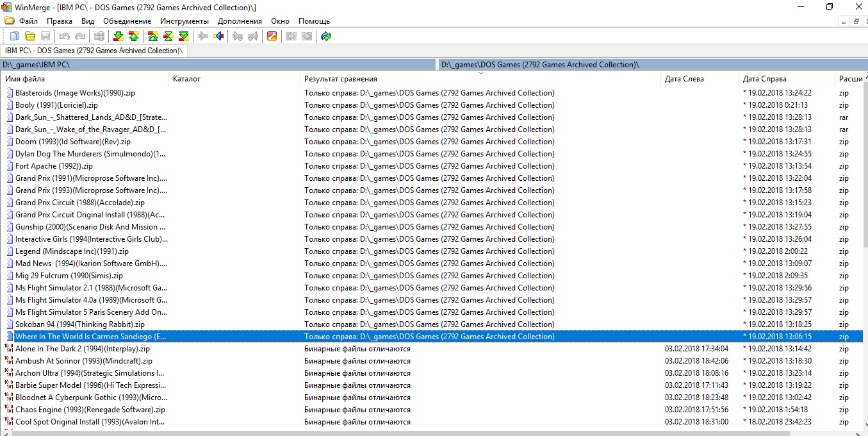Select Sokoban 94 (1994(Thinking Rabbit).zip
This screenshot has width=868, height=436.
(x=80, y=324)
